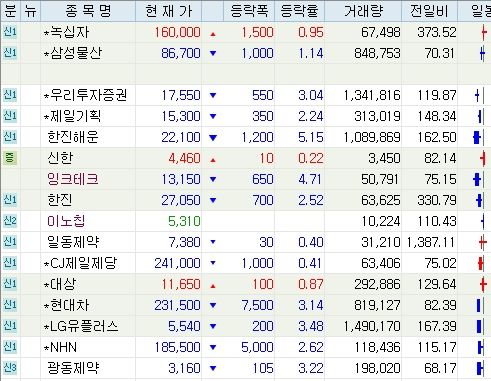
Task: Click the 신1 badge for 삼성물산
Action: tap(10, 53)
